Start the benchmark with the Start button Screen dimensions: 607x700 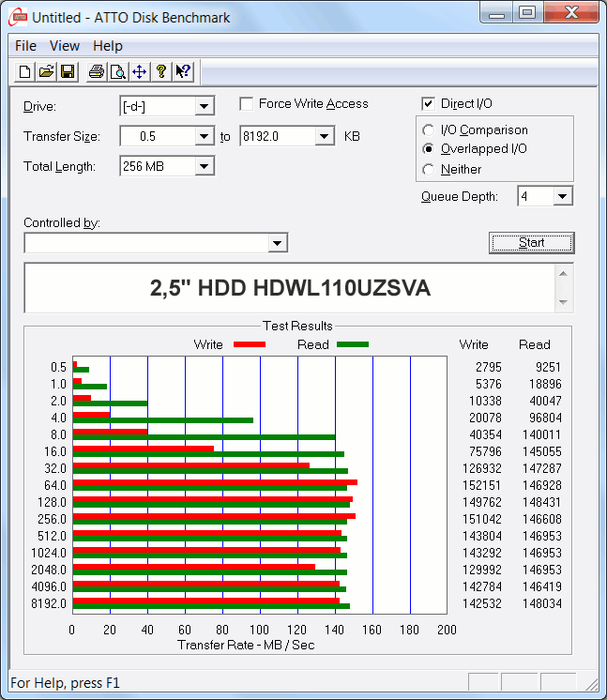click(532, 243)
